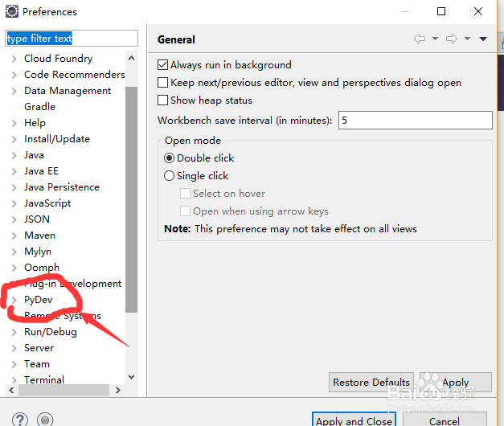The width and height of the screenshot is (504, 426).
Task: Expand the PyDev tree node
Action: click(x=14, y=300)
